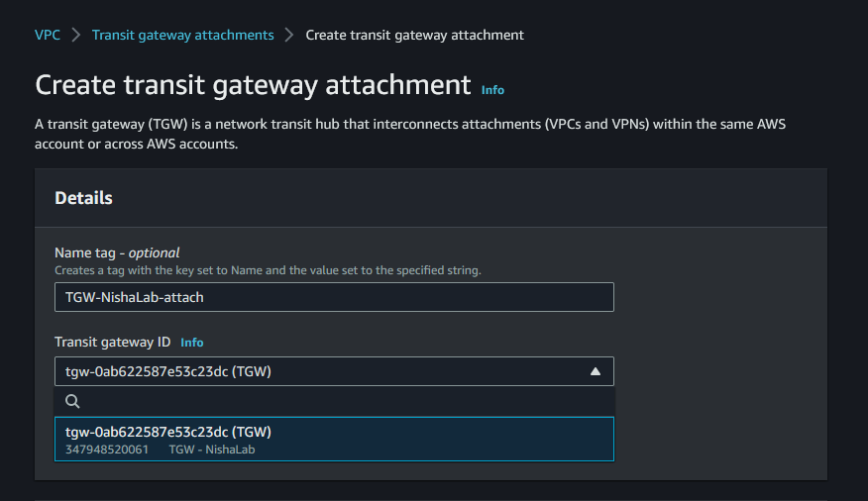The height and width of the screenshot is (501, 868).
Task: Go to Transit gateway attachments breadcrumb
Action: pyautogui.click(x=182, y=35)
